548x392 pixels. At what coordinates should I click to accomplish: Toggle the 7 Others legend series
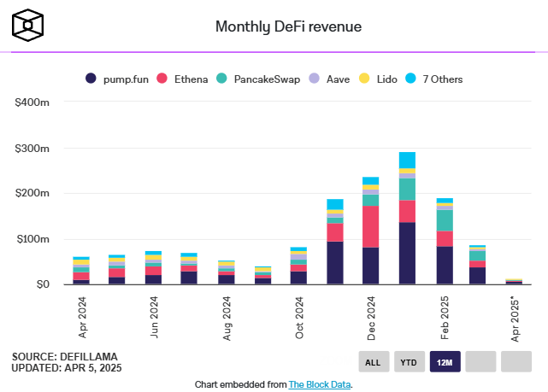tap(434, 79)
